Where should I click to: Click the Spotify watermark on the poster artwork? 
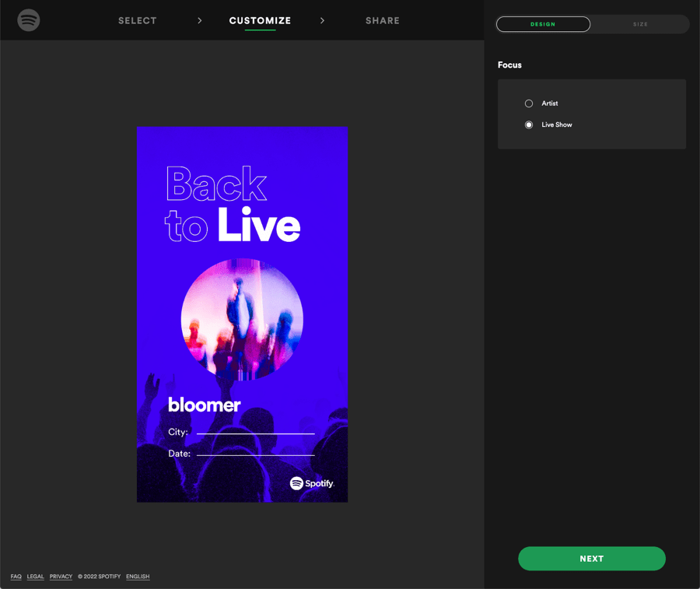tap(313, 483)
